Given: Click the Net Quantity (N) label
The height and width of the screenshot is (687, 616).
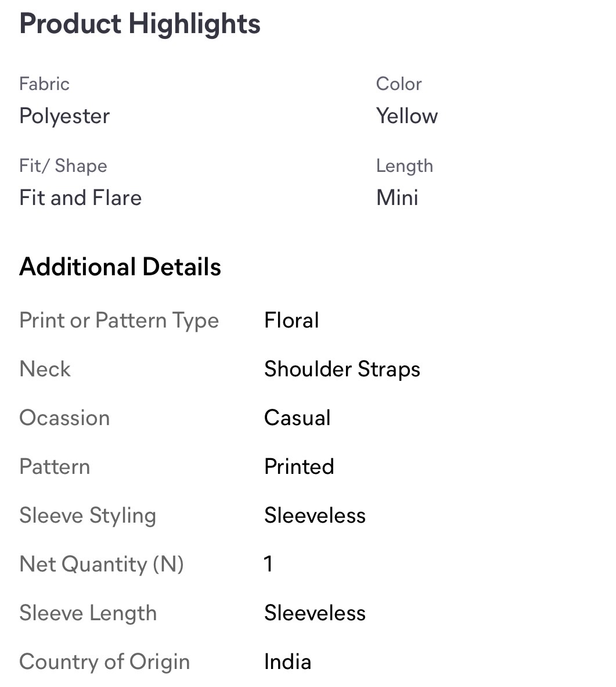Looking at the screenshot, I should coord(102,564).
